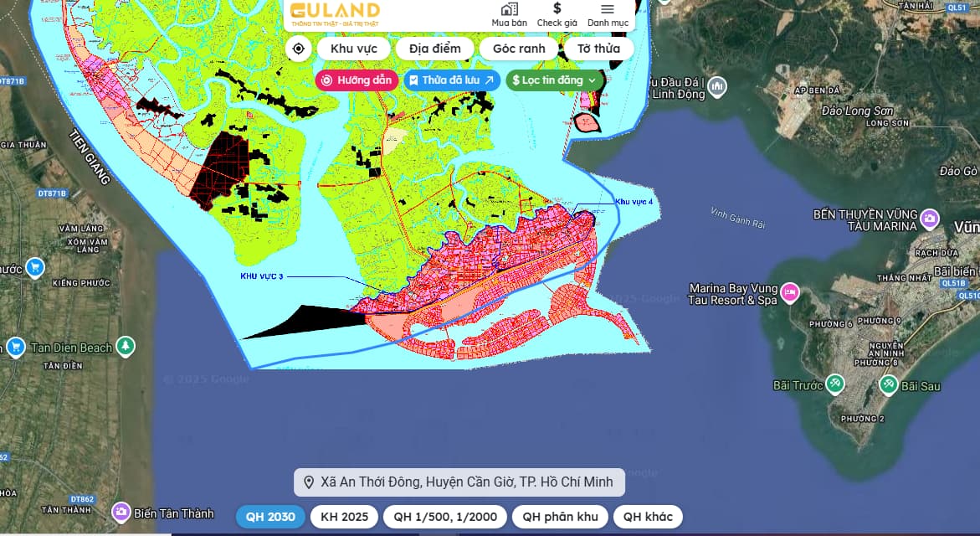Click the Bến Thuyền Vũng Tàu Marina pin

930,219
